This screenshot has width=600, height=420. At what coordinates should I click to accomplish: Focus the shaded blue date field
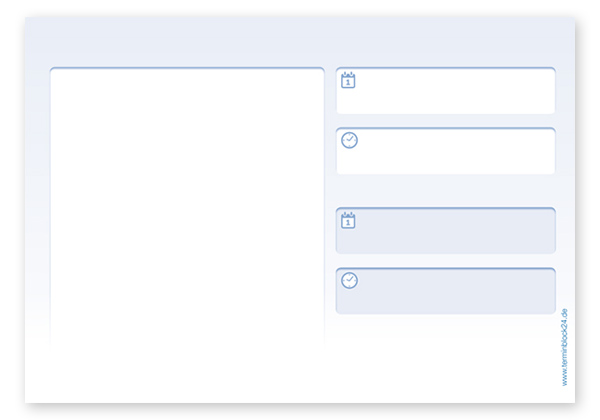click(x=450, y=231)
